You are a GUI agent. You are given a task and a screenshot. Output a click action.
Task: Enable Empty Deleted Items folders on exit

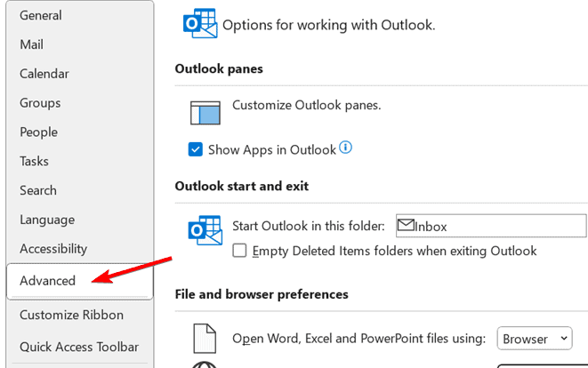(x=239, y=251)
